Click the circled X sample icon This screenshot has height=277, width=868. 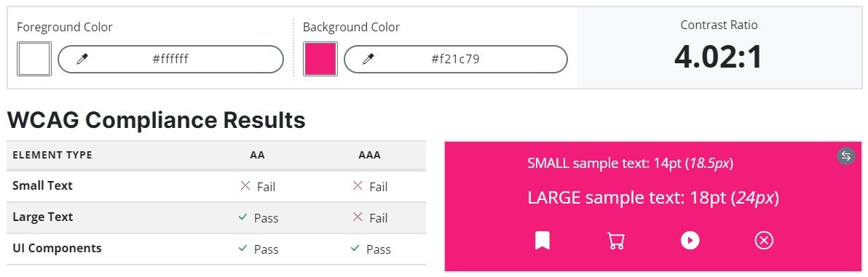coord(764,241)
